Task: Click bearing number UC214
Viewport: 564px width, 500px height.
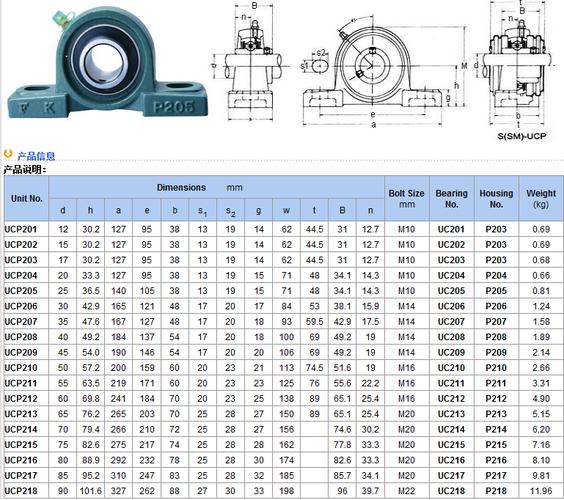Action: click(451, 429)
